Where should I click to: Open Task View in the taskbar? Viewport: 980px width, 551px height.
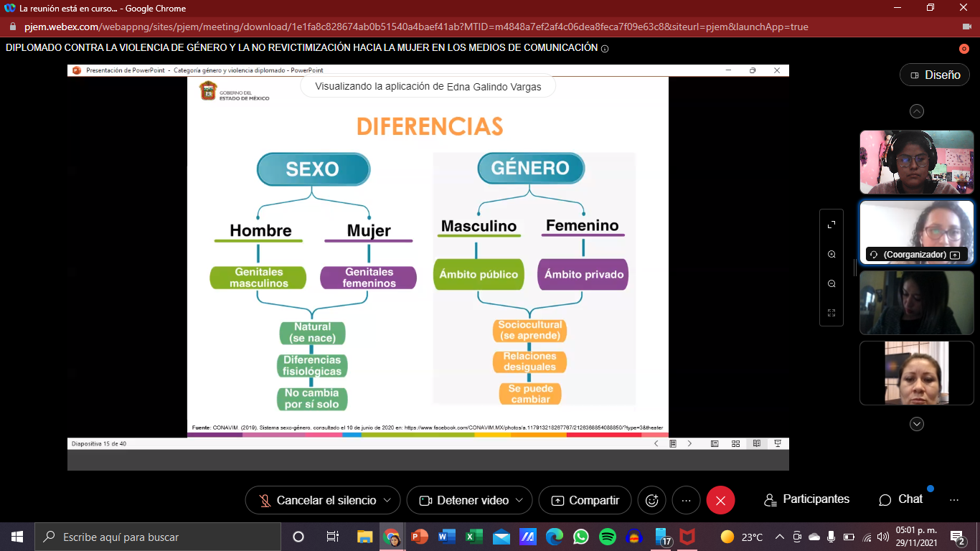pyautogui.click(x=332, y=537)
